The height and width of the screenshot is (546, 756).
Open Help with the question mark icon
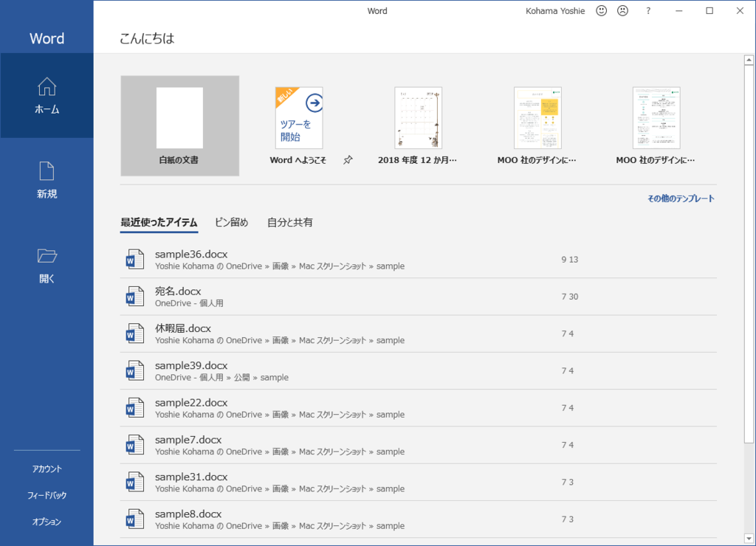pyautogui.click(x=648, y=10)
